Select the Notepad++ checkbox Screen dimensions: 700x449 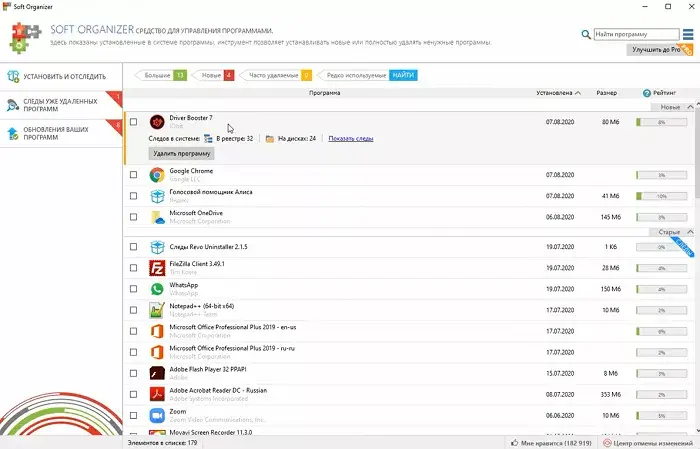coord(134,309)
